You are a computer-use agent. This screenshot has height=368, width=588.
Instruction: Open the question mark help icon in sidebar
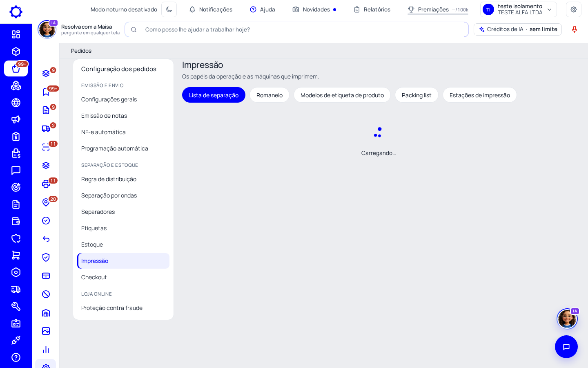pyautogui.click(x=16, y=357)
